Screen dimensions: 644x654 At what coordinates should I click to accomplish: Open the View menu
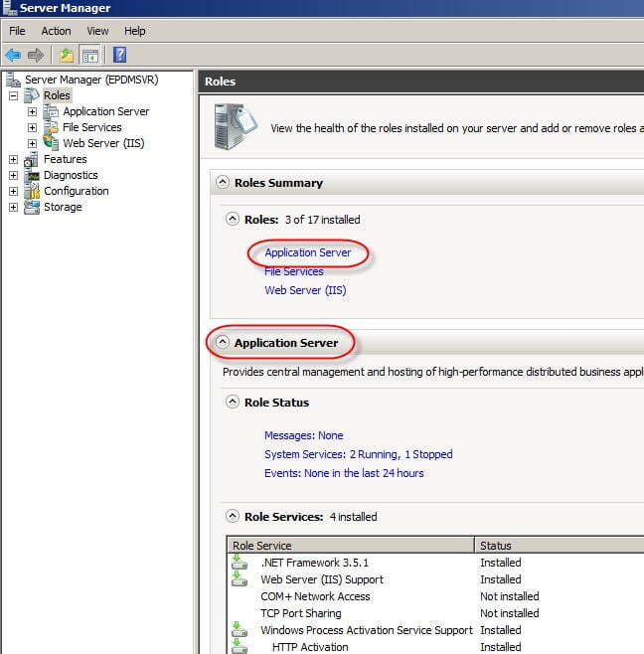(97, 31)
